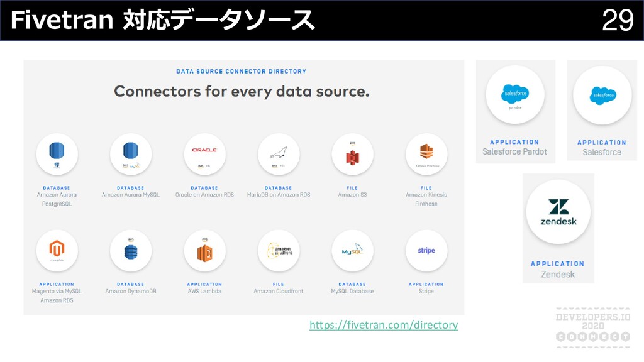Open the Amazon Cloudfront connector icon

coord(279,251)
